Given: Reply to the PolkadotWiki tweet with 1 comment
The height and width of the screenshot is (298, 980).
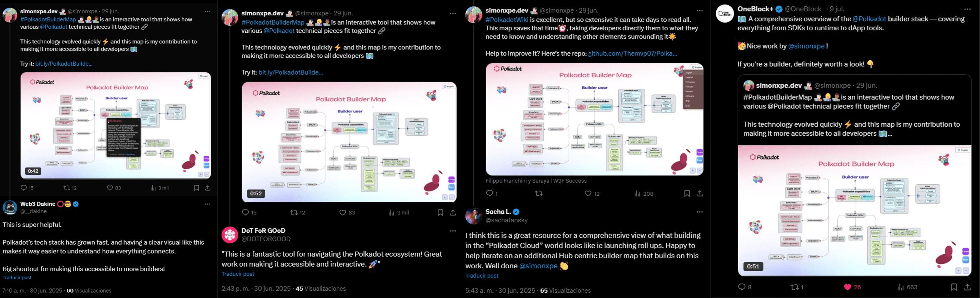Looking at the screenshot, I should (490, 194).
